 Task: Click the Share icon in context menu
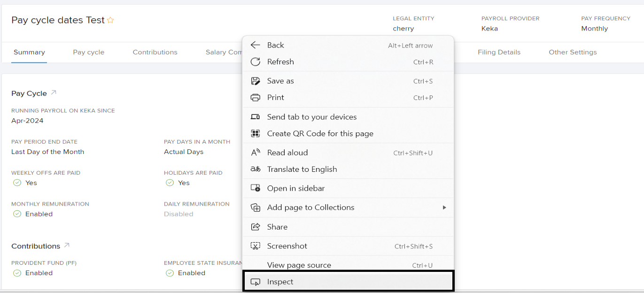tap(255, 227)
